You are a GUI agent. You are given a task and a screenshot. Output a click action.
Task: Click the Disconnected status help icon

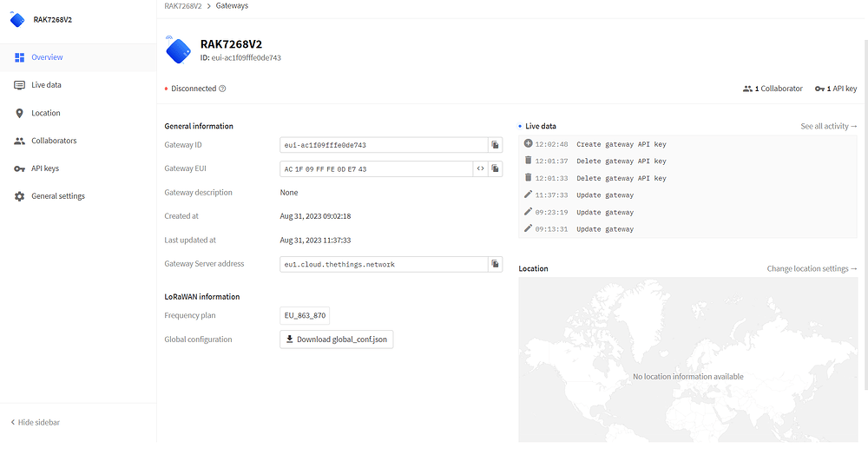point(222,89)
